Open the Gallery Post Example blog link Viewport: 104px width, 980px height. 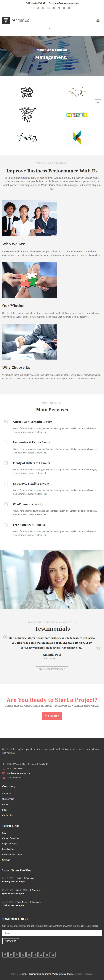point(14,881)
